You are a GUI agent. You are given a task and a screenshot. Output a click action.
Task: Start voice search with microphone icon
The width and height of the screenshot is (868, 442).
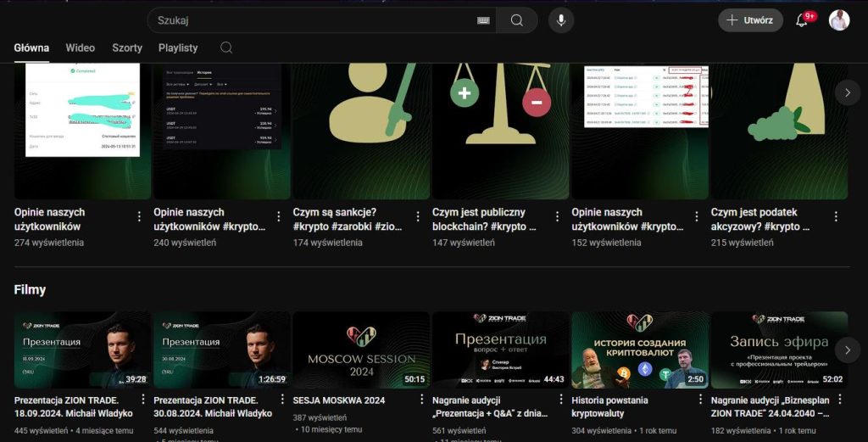click(561, 20)
